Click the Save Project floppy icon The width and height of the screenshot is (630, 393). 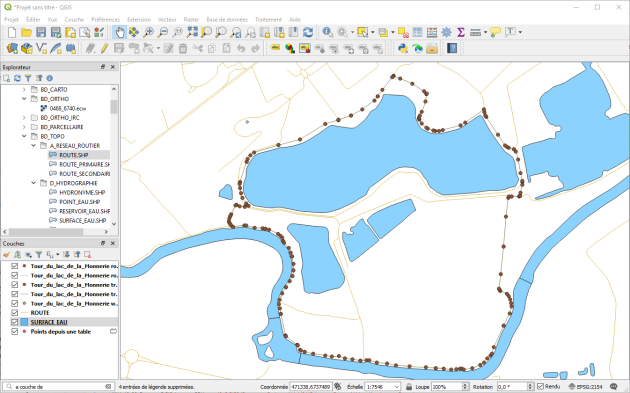click(x=41, y=32)
